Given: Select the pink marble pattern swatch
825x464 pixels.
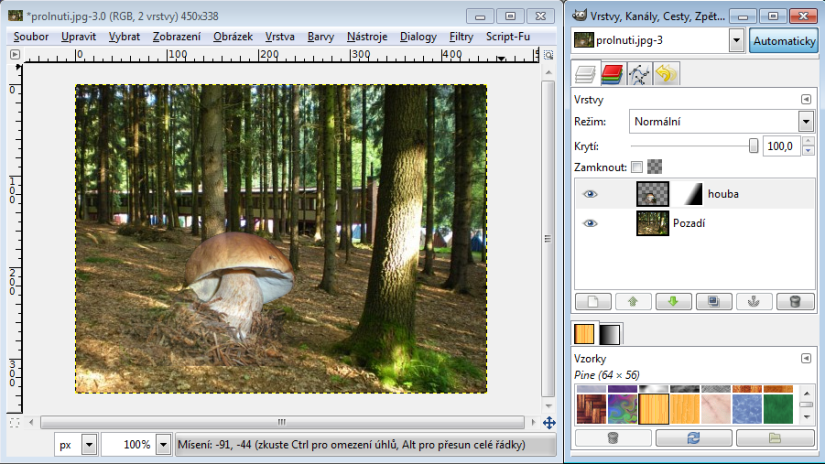Looking at the screenshot, I should tap(716, 409).
